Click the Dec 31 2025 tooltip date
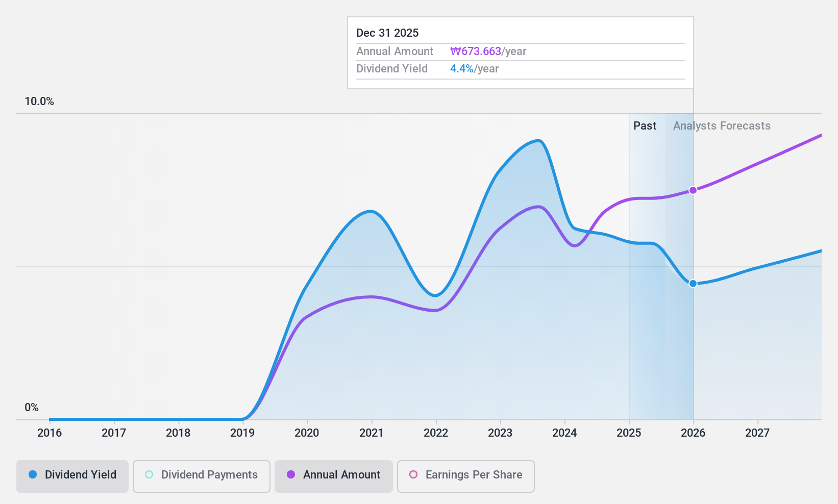This screenshot has height=504, width=838. [387, 33]
